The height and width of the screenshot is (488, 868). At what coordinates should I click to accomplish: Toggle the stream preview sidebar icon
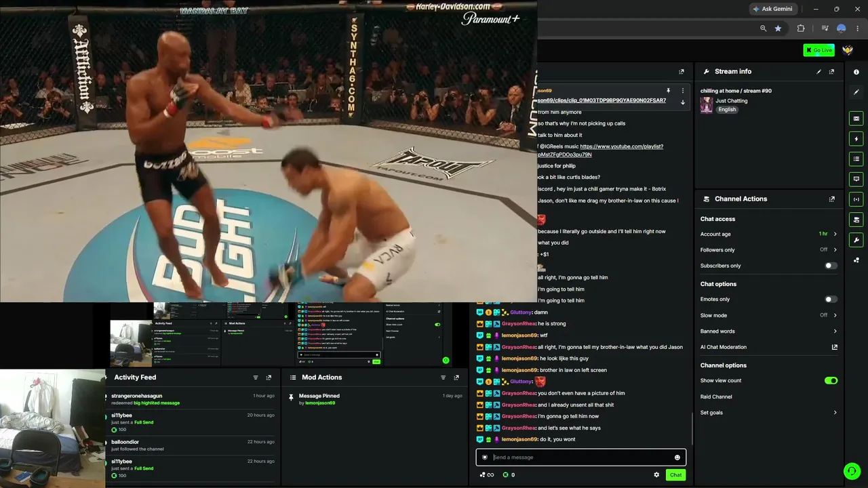pos(856,119)
